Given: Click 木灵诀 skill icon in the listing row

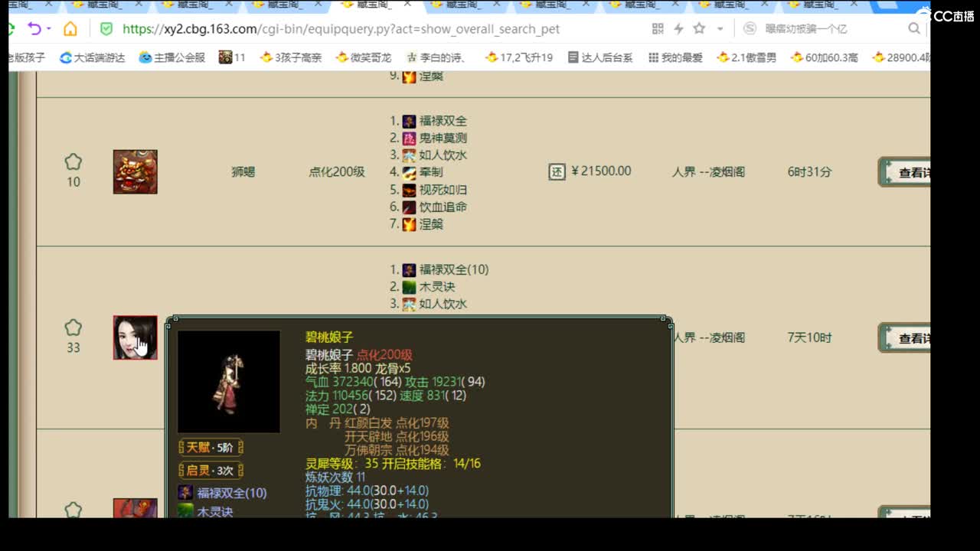Looking at the screenshot, I should (x=410, y=287).
